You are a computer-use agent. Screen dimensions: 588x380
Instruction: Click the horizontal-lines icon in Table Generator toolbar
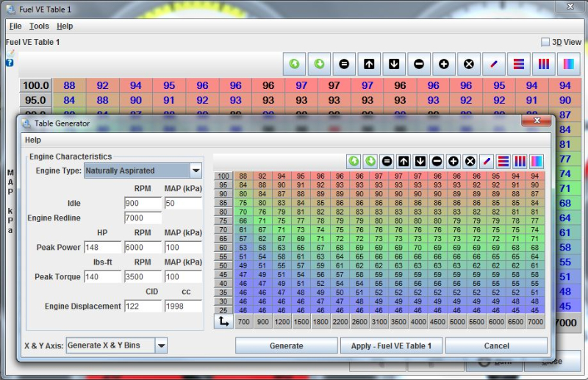503,161
